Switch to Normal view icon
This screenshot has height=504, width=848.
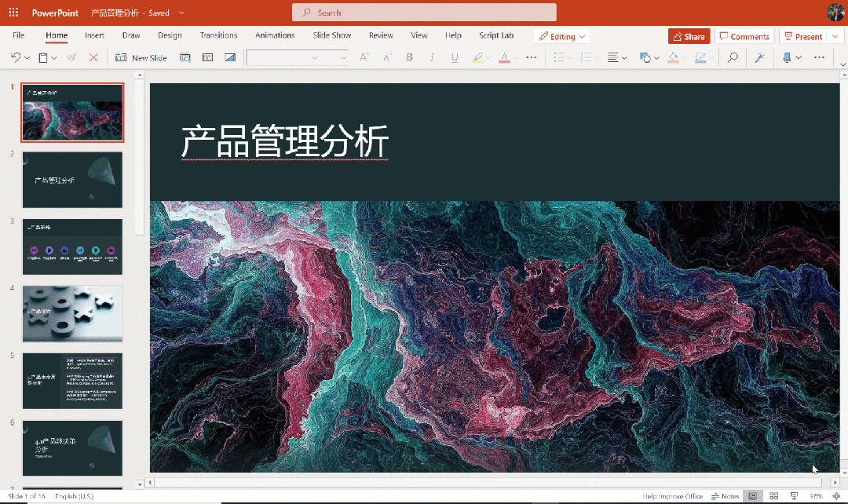[753, 496]
